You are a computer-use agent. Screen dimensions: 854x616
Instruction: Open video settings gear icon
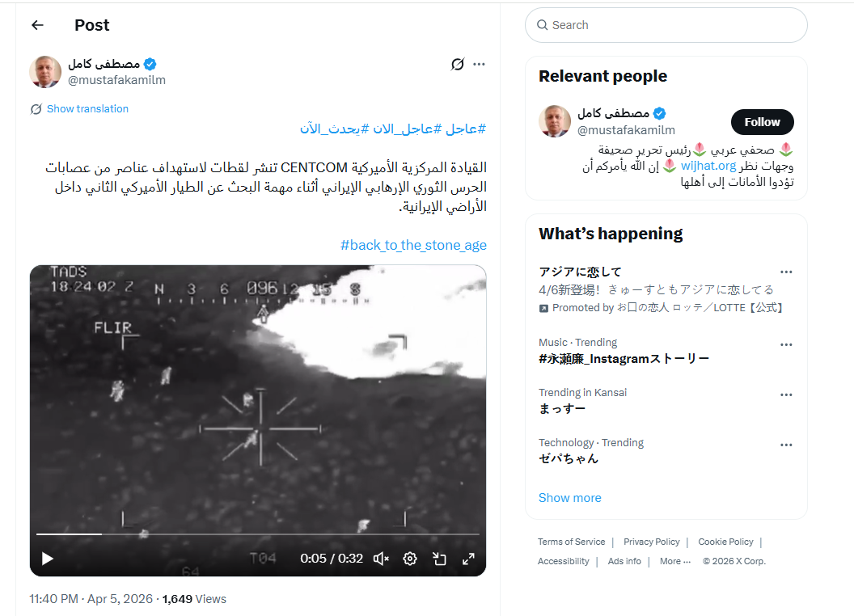[x=410, y=559]
